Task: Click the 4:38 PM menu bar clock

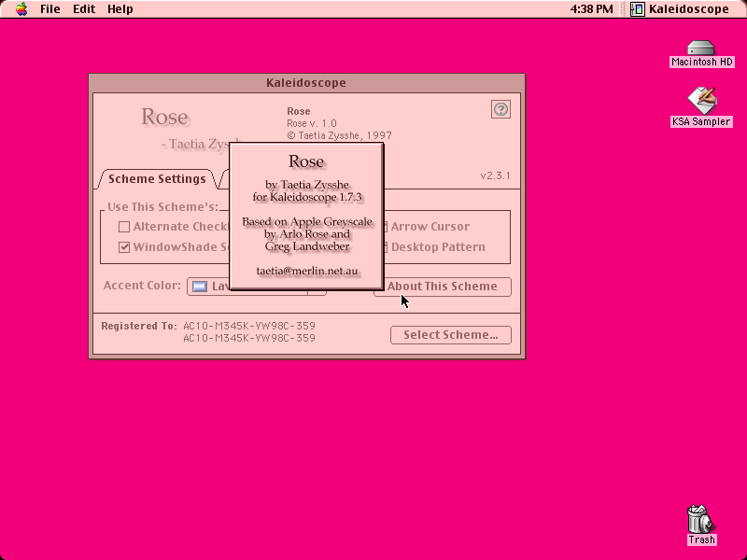Action: click(591, 9)
